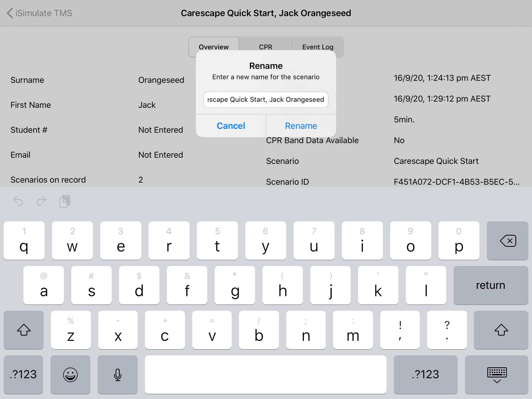Cancel the rename dialog
This screenshot has height=399, width=532.
point(231,126)
